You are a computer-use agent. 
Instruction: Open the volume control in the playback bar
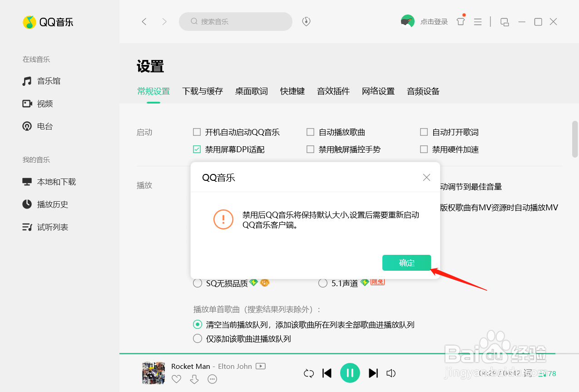coord(391,373)
